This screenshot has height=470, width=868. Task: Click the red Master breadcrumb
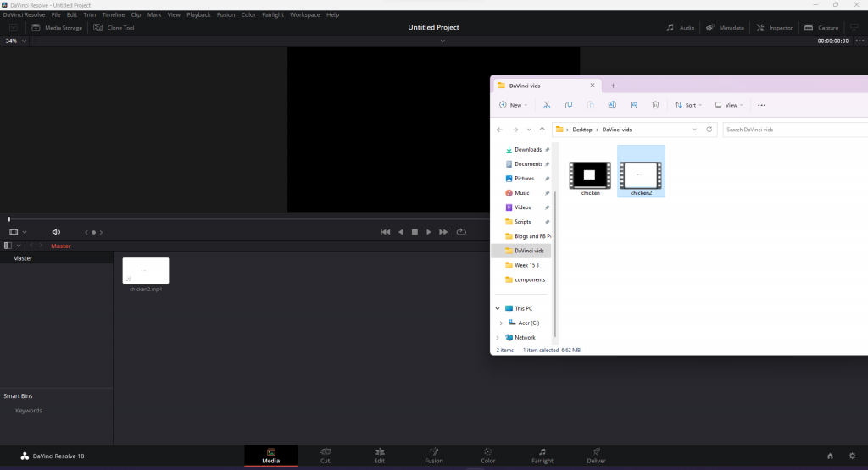[61, 246]
